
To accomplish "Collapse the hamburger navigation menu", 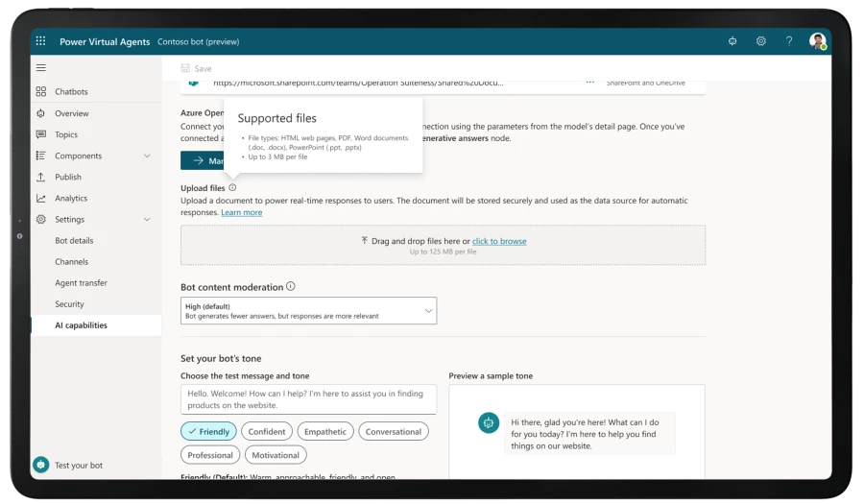I will pyautogui.click(x=40, y=68).
